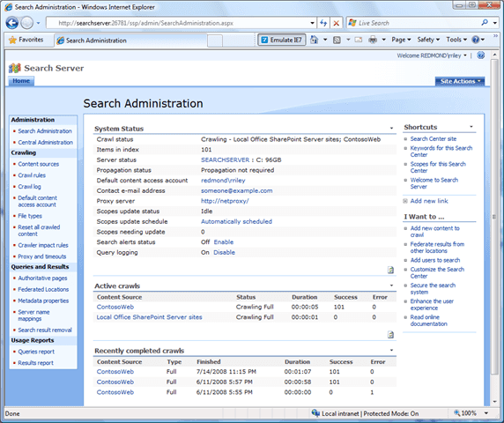This screenshot has height=423, width=504.
Task: Stop loading with the red X icon
Action: coord(336,23)
